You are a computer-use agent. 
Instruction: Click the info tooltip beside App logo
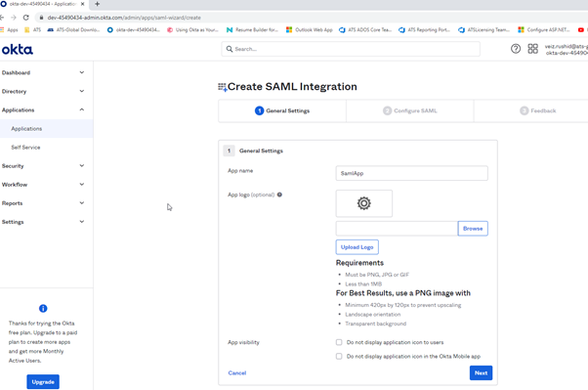coord(279,195)
